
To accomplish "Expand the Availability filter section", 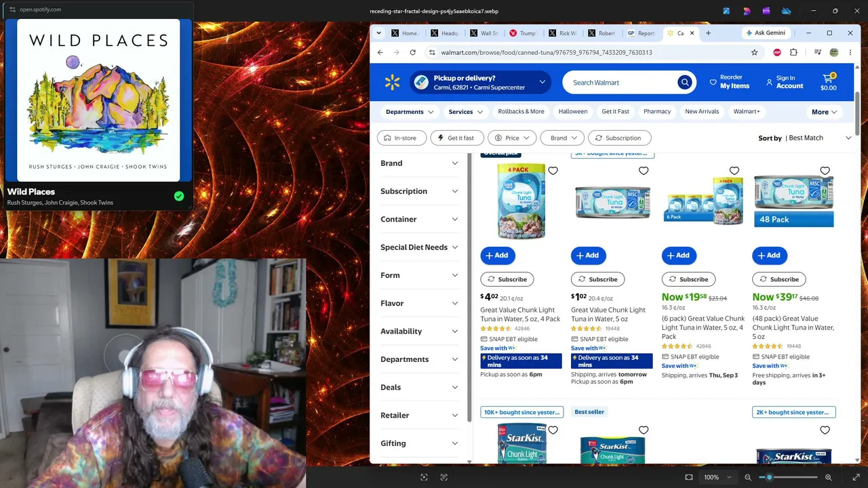I will [x=419, y=331].
